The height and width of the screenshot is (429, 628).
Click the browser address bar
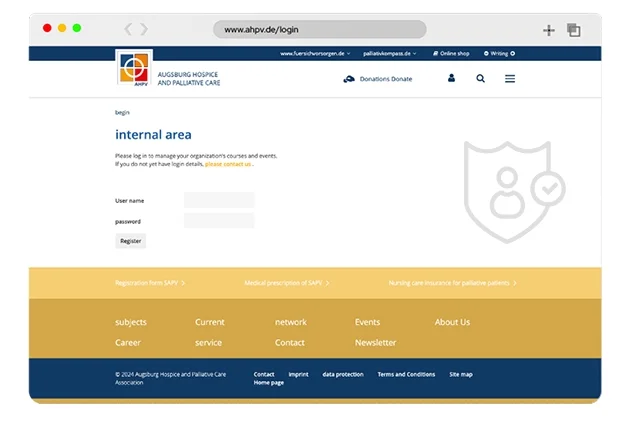[320, 29]
